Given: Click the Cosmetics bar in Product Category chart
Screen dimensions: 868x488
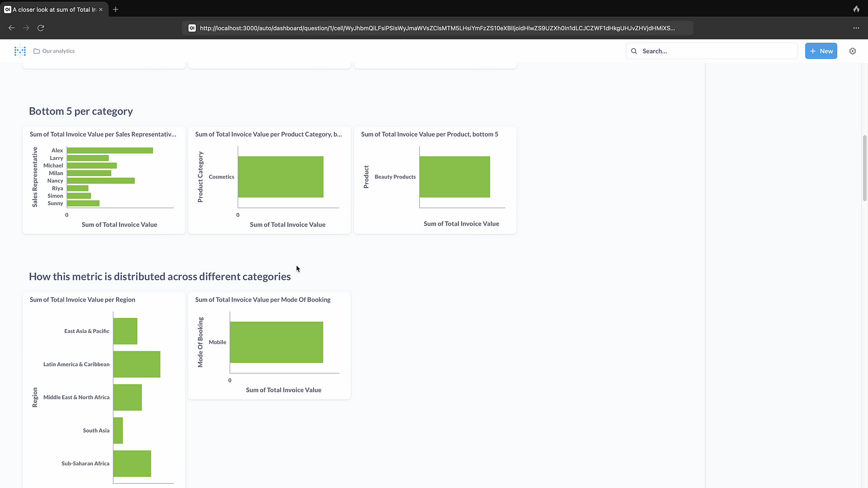Looking at the screenshot, I should 280,177.
